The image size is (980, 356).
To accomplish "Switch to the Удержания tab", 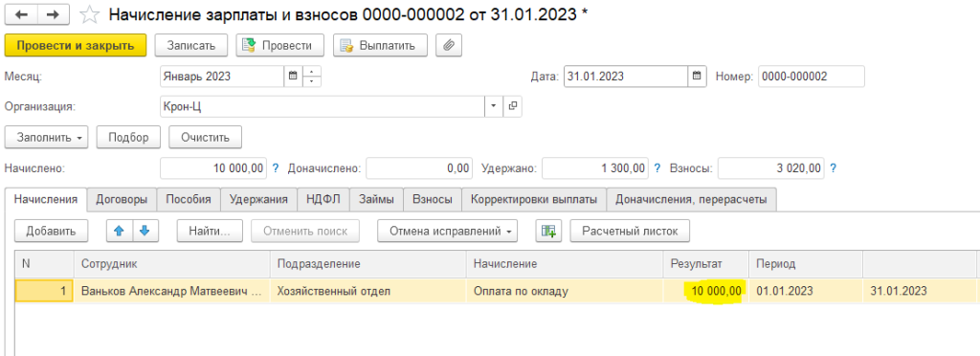I will click(258, 199).
